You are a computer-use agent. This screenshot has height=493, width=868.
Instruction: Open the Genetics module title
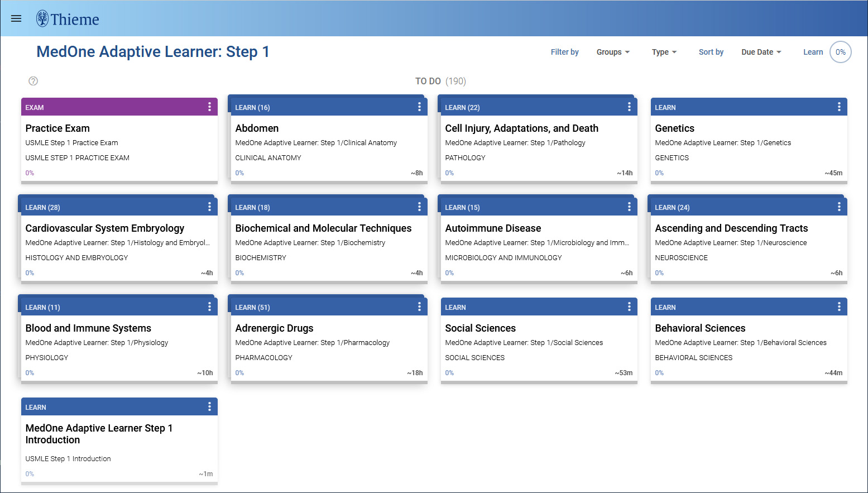pos(674,128)
